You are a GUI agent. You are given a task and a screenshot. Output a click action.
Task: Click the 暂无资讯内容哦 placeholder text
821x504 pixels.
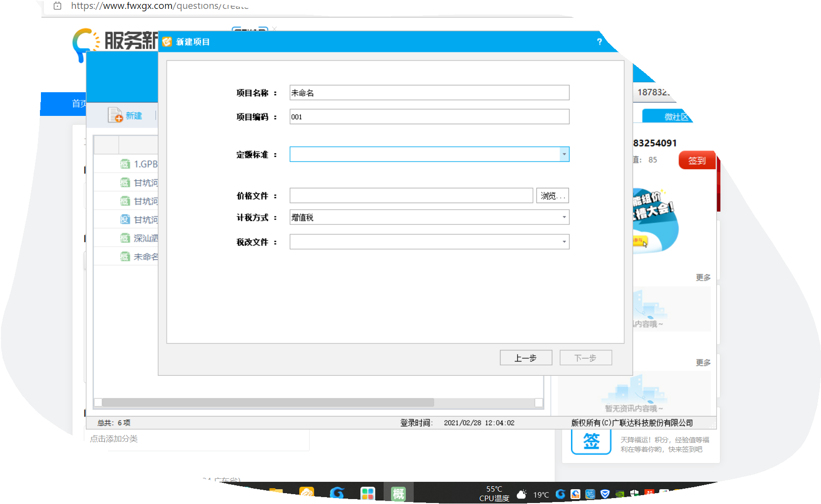(634, 408)
